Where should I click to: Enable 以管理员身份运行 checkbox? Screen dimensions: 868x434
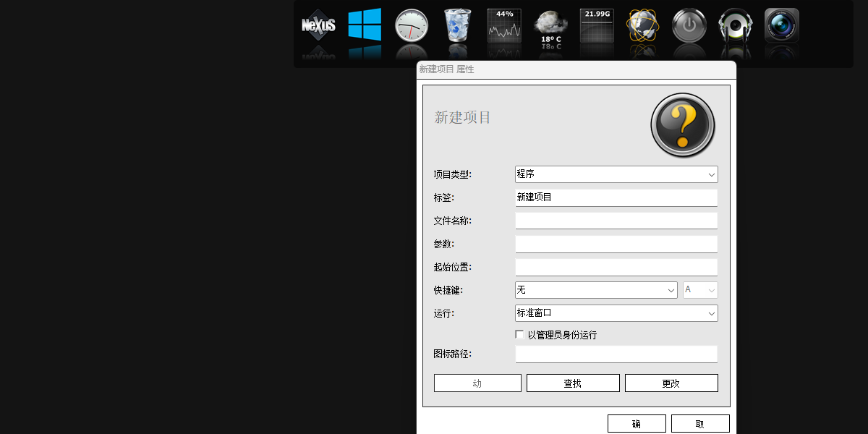(519, 335)
